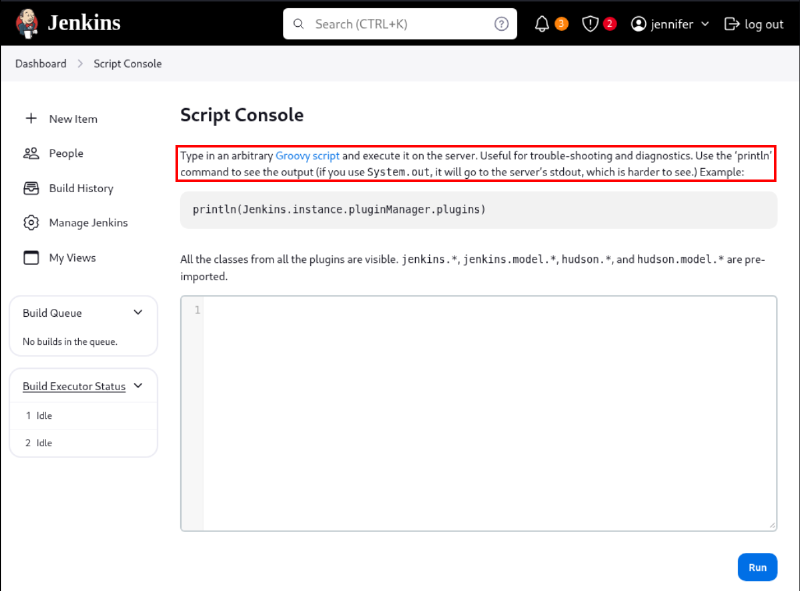Screen dimensions: 800x591
Task: Click executor 1 Idle row
Action: [x=84, y=415]
